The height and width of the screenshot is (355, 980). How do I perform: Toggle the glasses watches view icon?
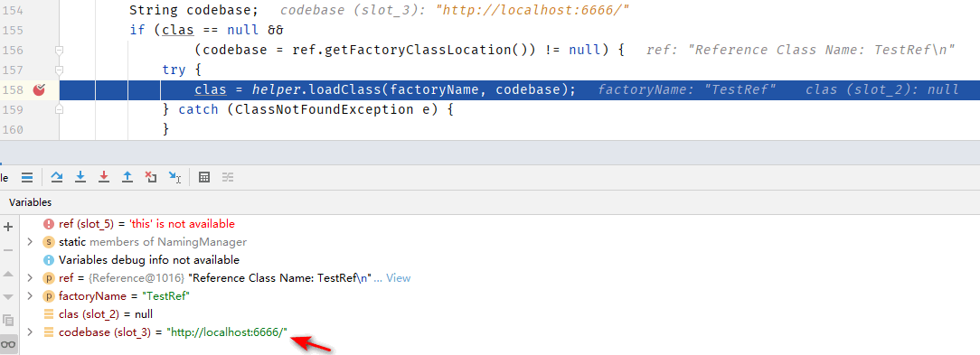9,344
